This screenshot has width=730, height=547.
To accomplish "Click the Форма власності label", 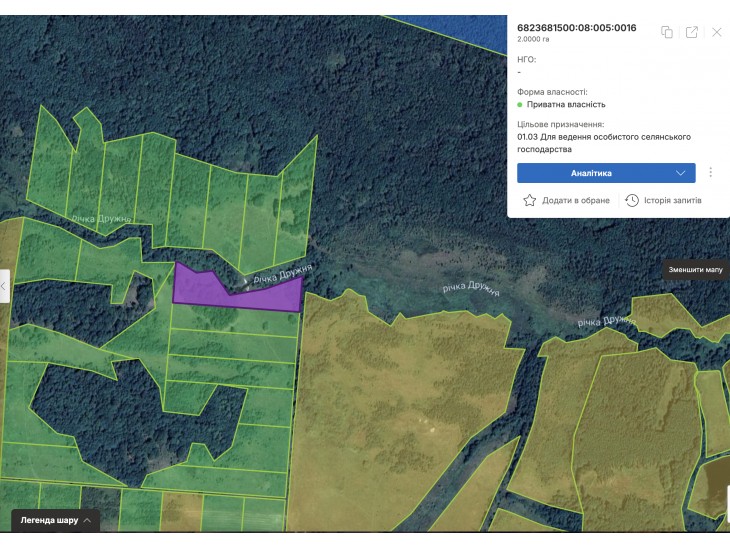I will click(552, 92).
